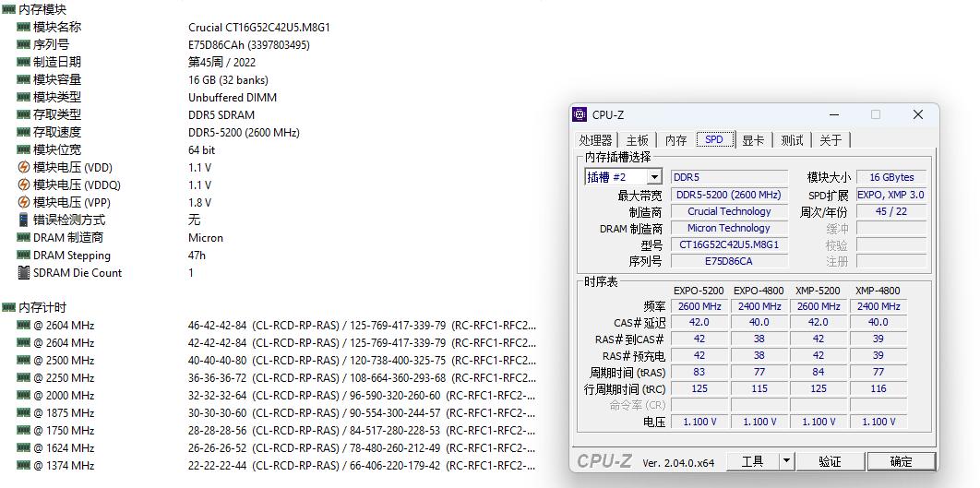The width and height of the screenshot is (980, 488).
Task: Minimize the CPU-Z window
Action: click(834, 114)
